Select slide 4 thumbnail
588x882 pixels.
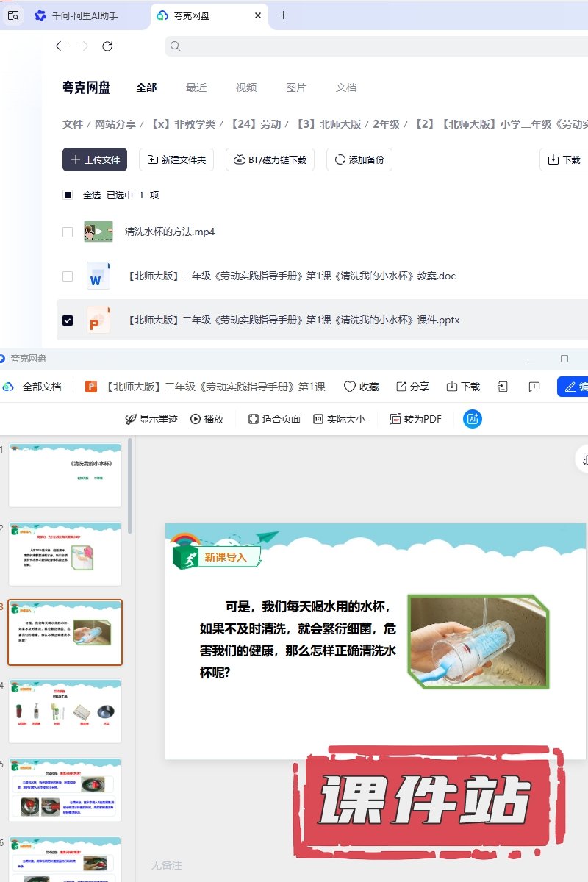coord(65,711)
